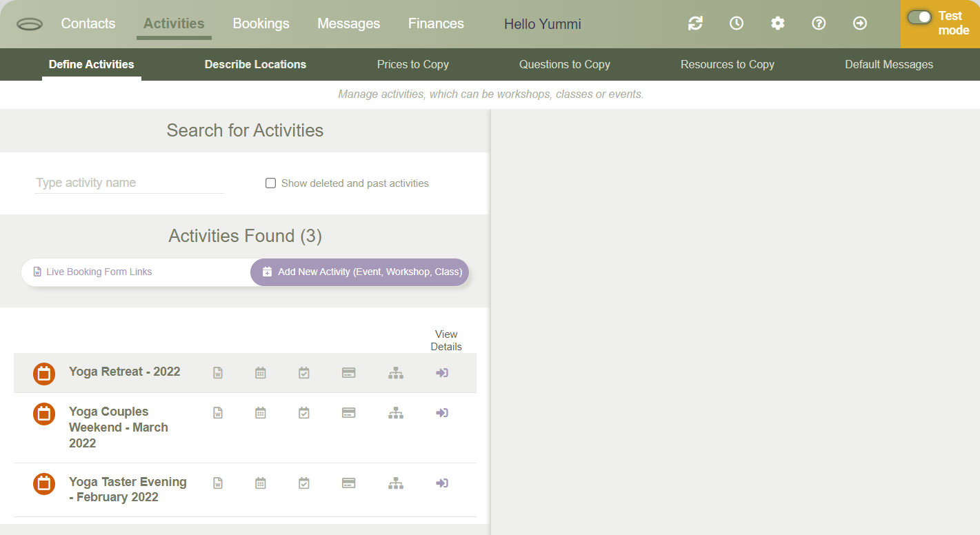980x535 pixels.
Task: Click the logout arrow icon in header
Action: click(860, 23)
